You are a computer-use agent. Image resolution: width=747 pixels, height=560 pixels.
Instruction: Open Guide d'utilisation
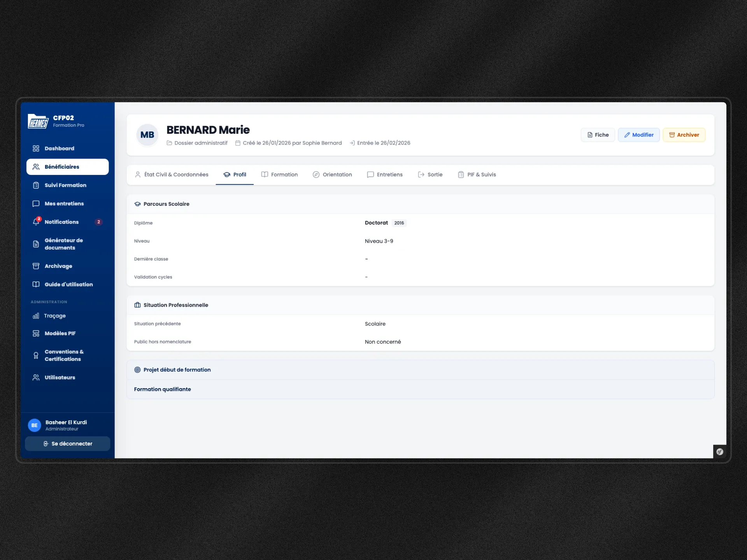[67, 284]
